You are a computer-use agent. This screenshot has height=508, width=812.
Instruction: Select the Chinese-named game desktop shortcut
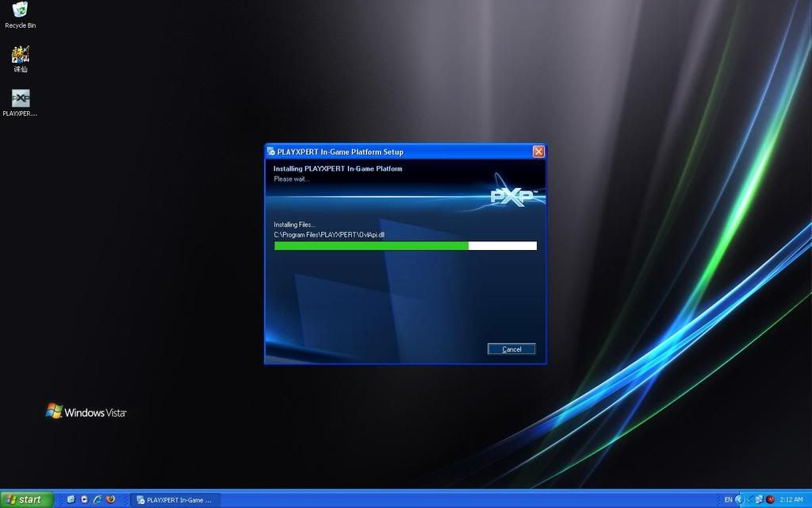click(20, 59)
